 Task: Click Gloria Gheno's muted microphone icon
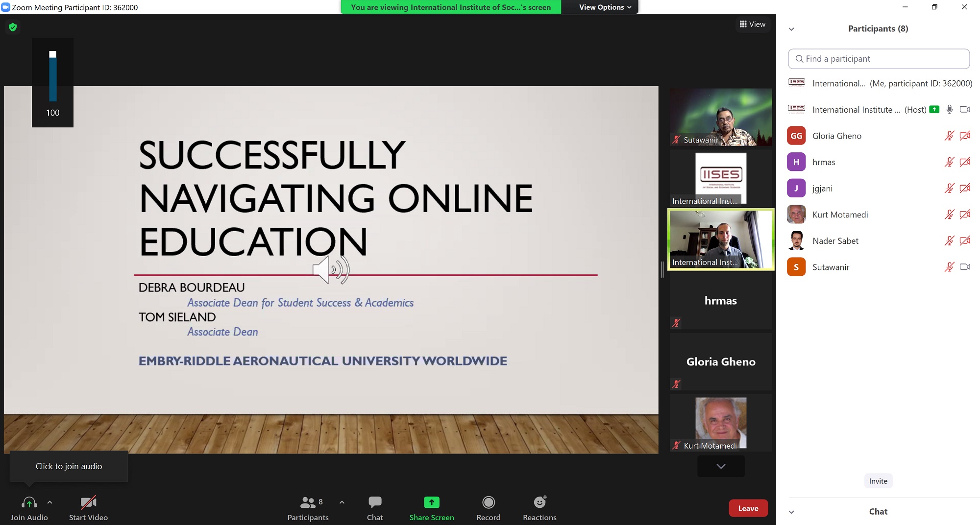coord(950,136)
